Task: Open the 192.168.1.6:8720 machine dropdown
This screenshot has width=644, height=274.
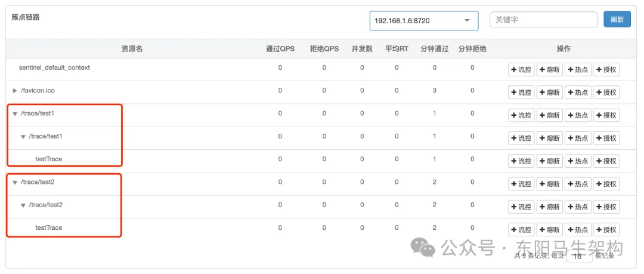Action: tap(424, 20)
